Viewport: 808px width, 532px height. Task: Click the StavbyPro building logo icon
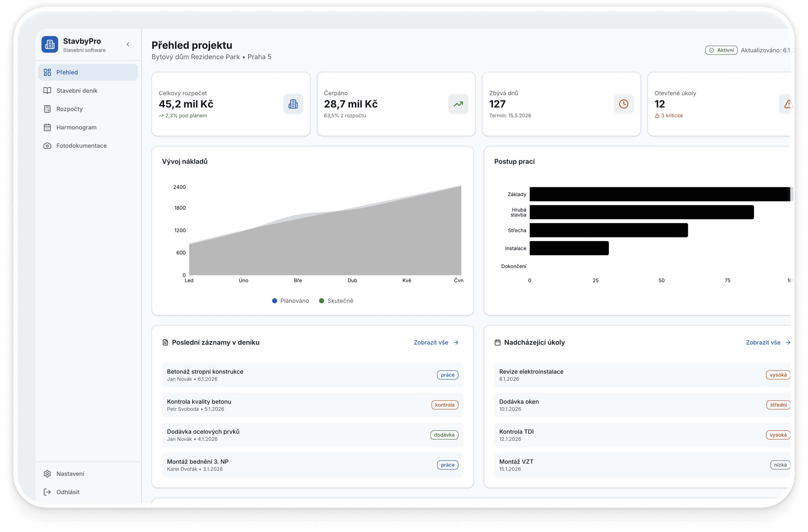pyautogui.click(x=50, y=45)
